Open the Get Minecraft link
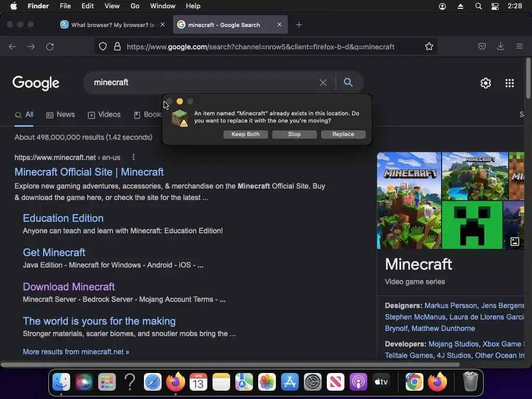The height and width of the screenshot is (399, 532). point(54,252)
